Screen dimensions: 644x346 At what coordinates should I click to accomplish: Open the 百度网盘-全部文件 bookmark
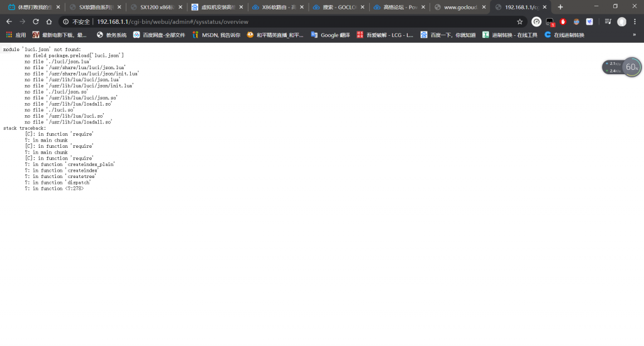click(x=159, y=35)
